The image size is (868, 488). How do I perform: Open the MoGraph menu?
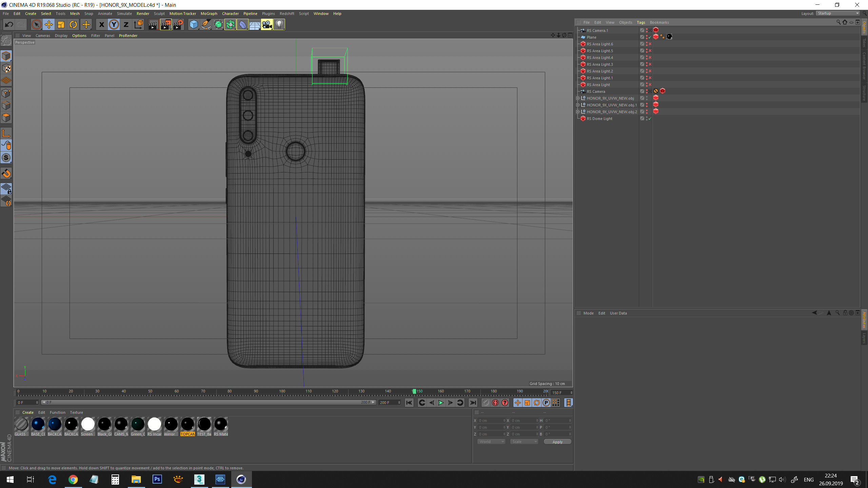coord(209,14)
